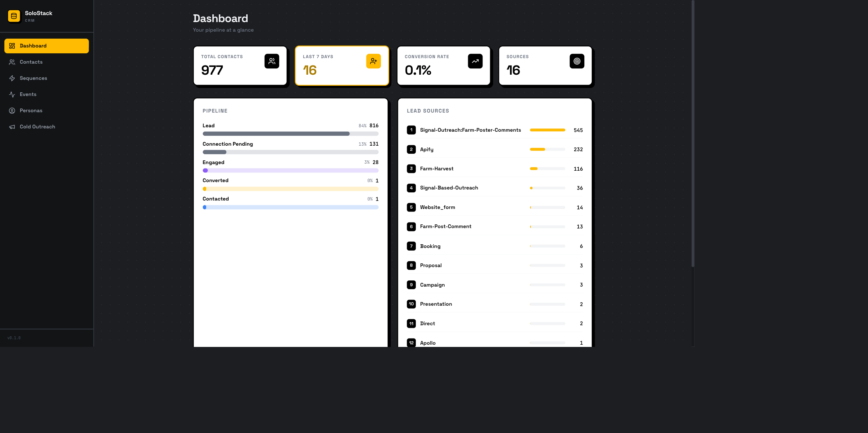Click the vertical scrollbar on the right
The width and height of the screenshot is (868, 433).
click(692, 132)
